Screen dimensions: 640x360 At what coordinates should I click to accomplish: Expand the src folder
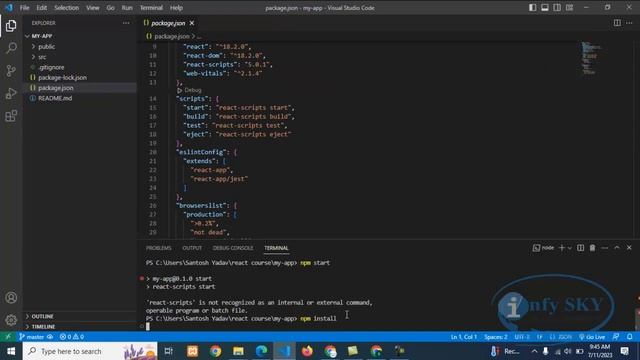[80, 57]
